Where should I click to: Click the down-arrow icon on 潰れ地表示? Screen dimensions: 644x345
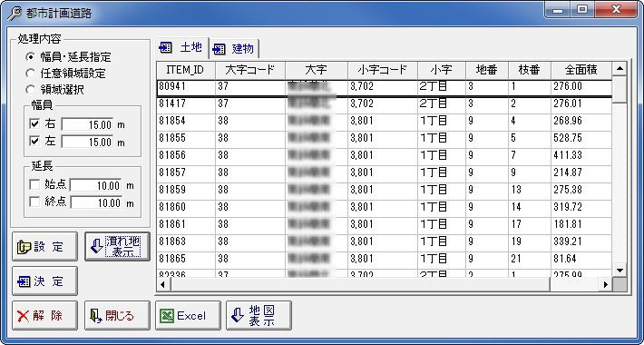pos(96,247)
